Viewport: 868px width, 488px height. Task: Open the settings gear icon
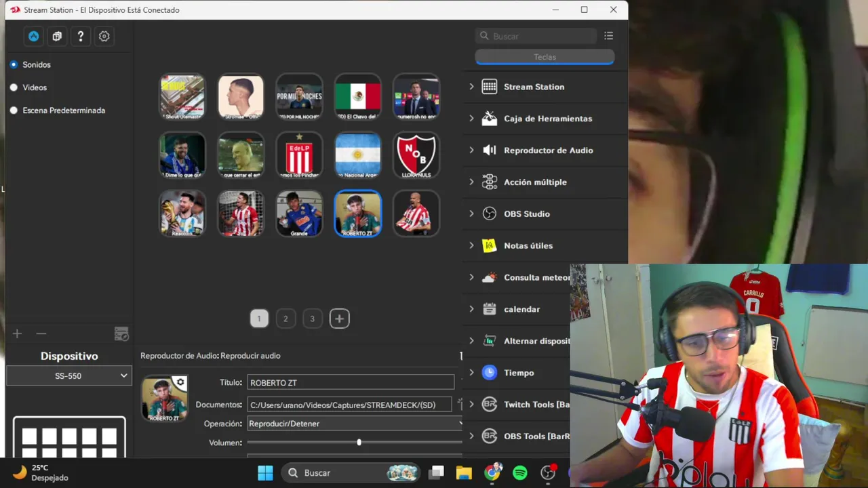pos(104,37)
